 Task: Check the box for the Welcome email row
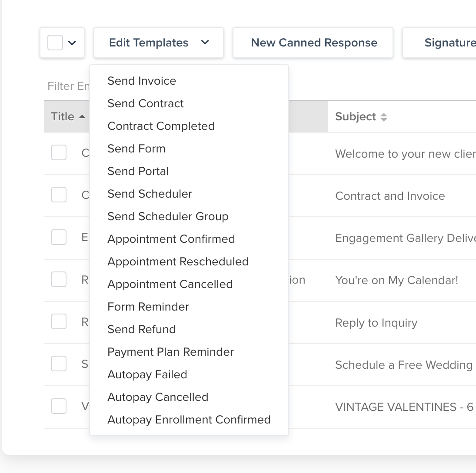59,153
